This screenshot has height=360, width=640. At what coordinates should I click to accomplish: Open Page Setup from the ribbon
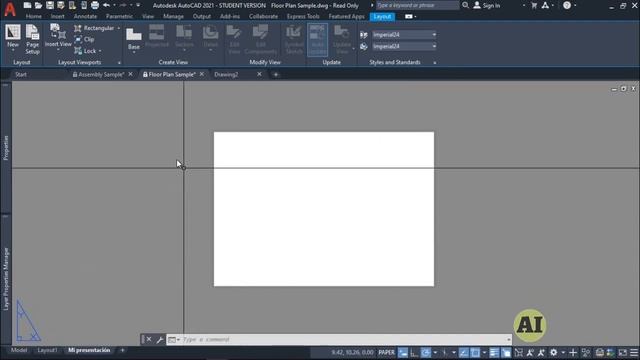coord(32,39)
